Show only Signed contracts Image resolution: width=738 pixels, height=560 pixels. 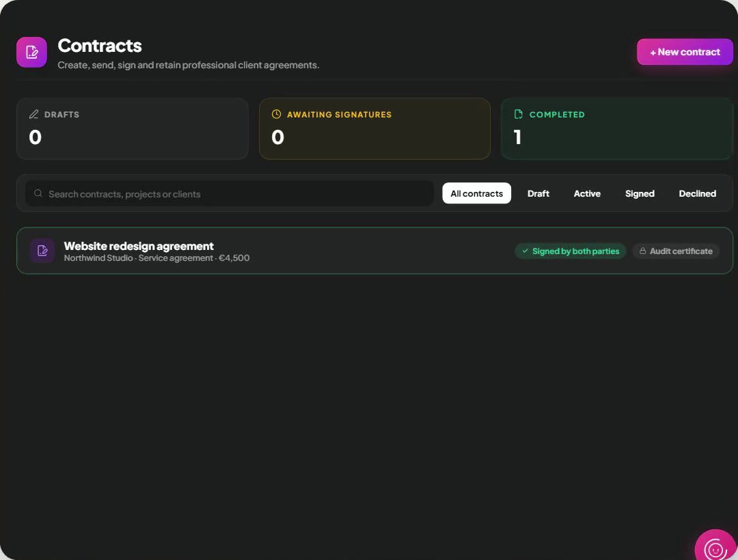click(640, 193)
